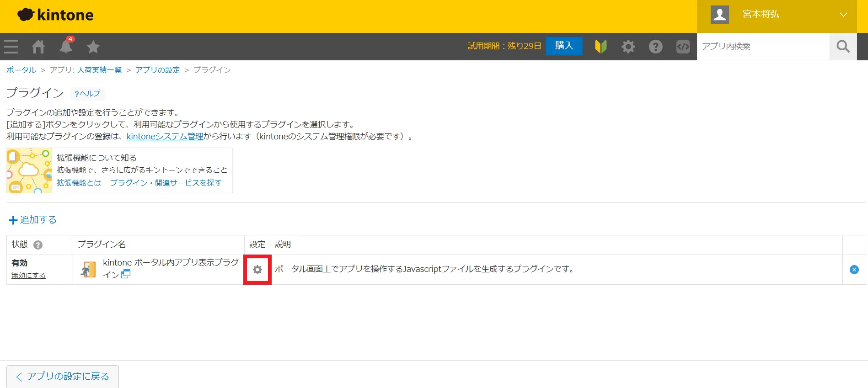Open プラグイン・関連サービスを探す link

166,183
